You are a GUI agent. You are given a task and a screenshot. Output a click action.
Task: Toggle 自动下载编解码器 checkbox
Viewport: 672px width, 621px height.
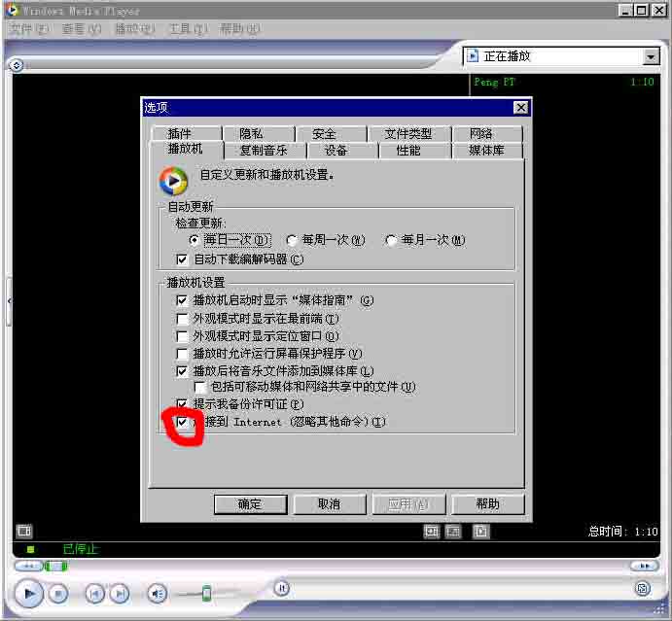pos(182,259)
